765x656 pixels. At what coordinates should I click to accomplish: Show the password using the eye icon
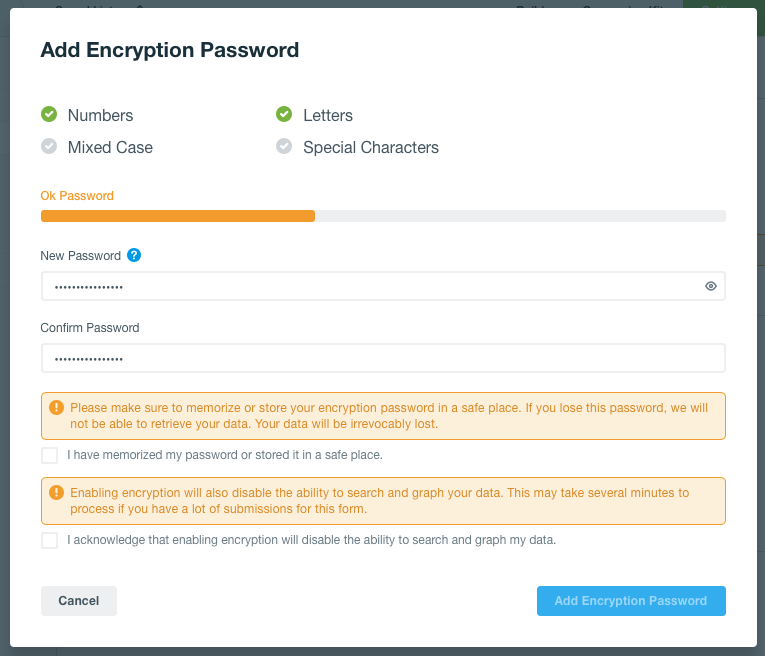point(711,286)
